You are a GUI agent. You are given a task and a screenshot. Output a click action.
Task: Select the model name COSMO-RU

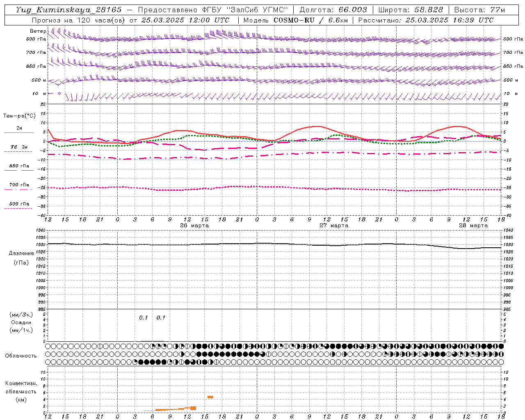pyautogui.click(x=294, y=20)
